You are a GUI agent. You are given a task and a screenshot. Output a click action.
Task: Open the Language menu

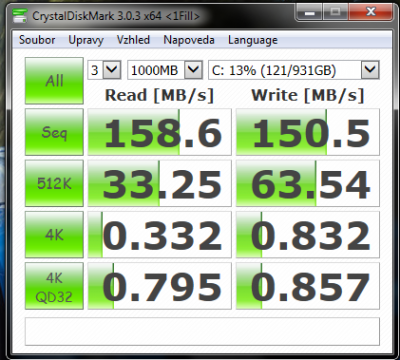pyautogui.click(x=253, y=40)
